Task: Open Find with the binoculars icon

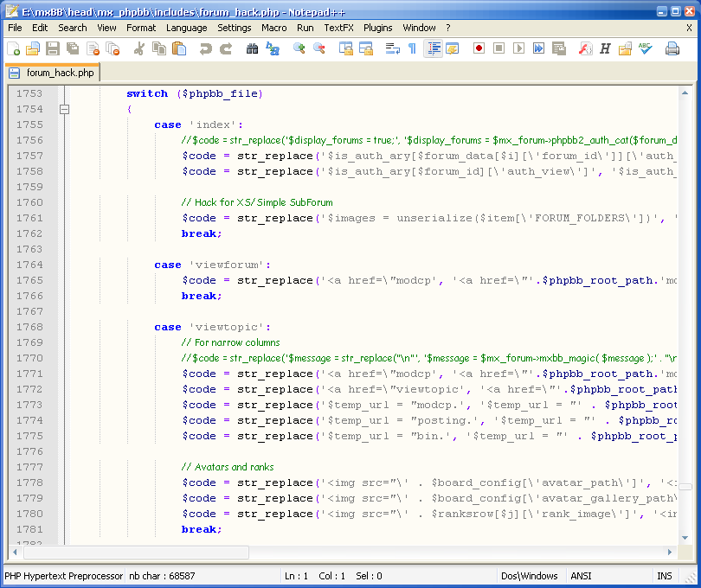Action: (252, 48)
